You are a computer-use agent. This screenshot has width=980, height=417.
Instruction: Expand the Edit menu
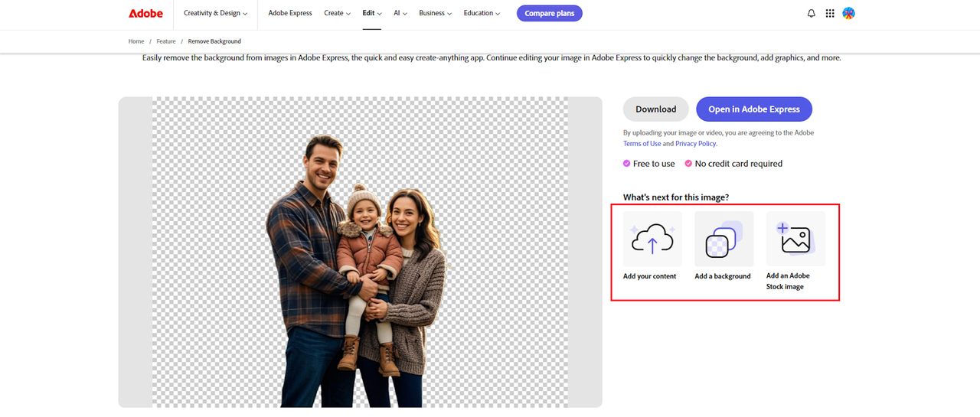[x=372, y=13]
